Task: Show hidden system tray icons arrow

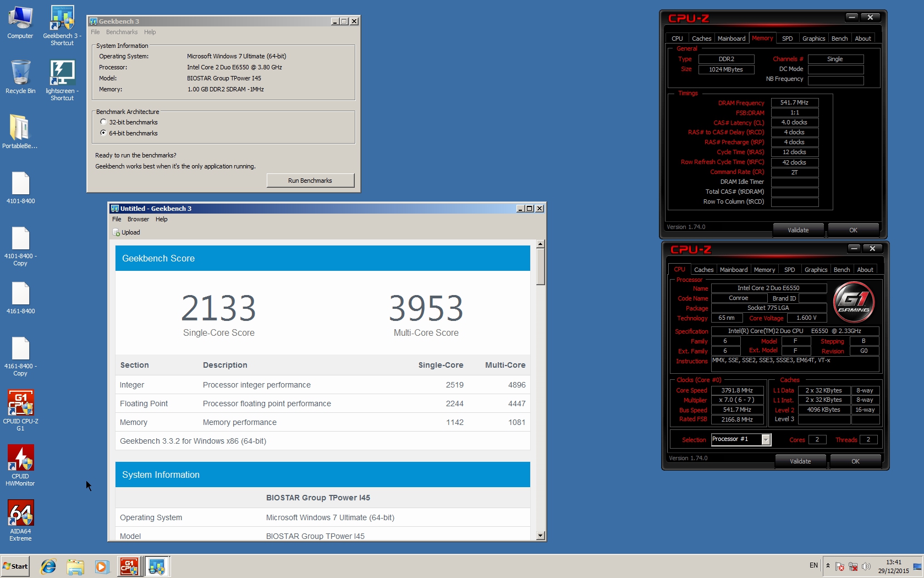Action: click(828, 566)
